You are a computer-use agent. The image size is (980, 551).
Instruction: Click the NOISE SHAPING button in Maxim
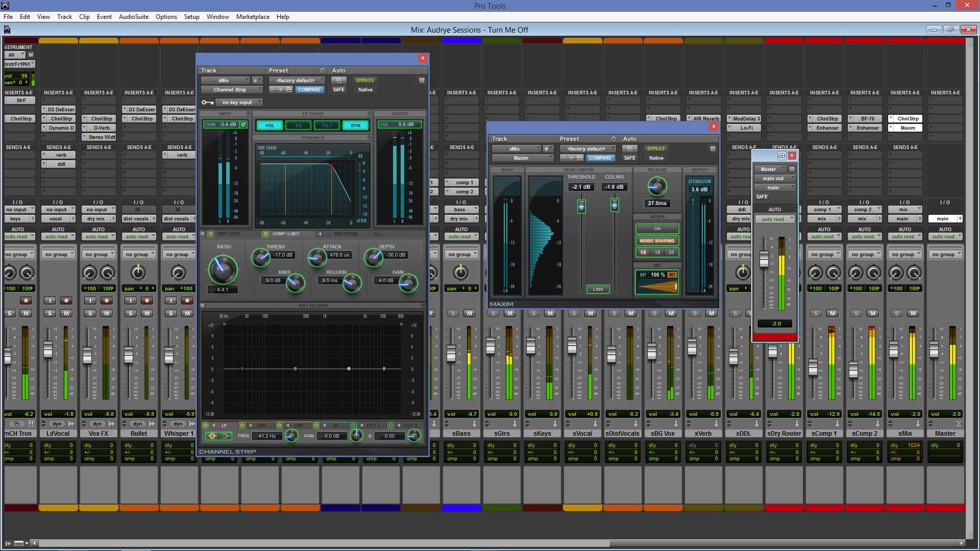coord(657,240)
